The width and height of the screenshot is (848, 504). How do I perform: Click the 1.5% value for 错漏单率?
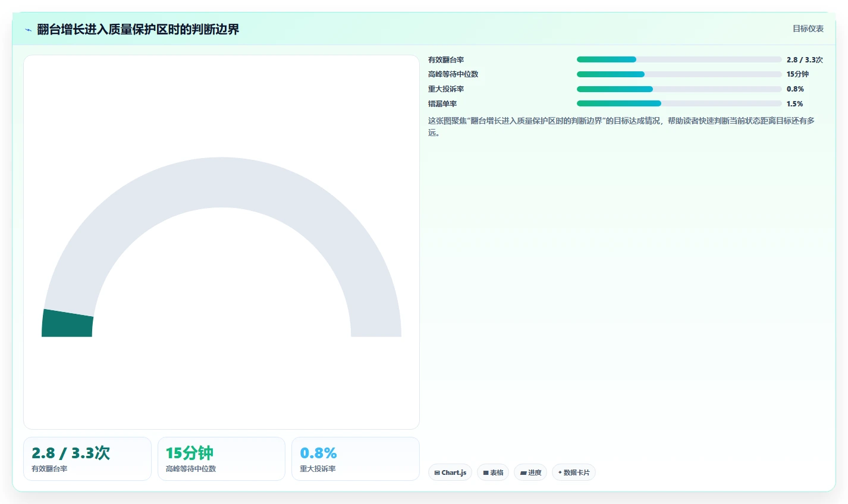tap(794, 104)
